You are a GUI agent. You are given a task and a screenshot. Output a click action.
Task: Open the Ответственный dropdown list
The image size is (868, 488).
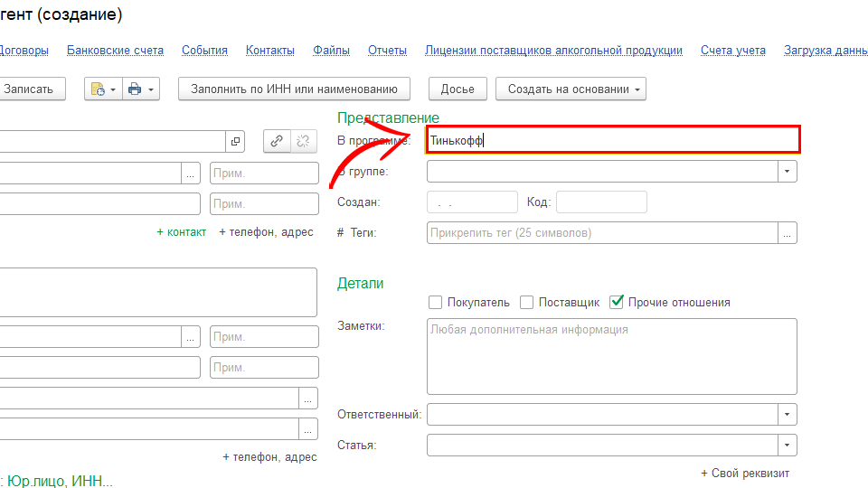tap(788, 415)
